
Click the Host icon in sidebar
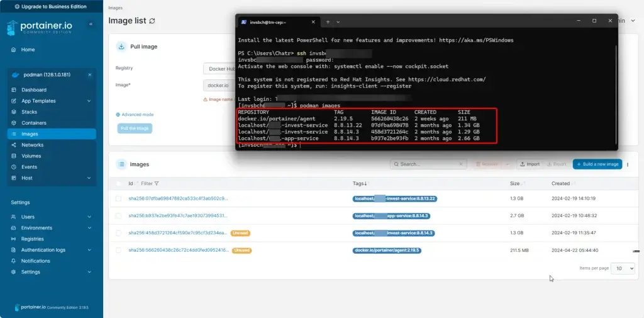click(14, 178)
